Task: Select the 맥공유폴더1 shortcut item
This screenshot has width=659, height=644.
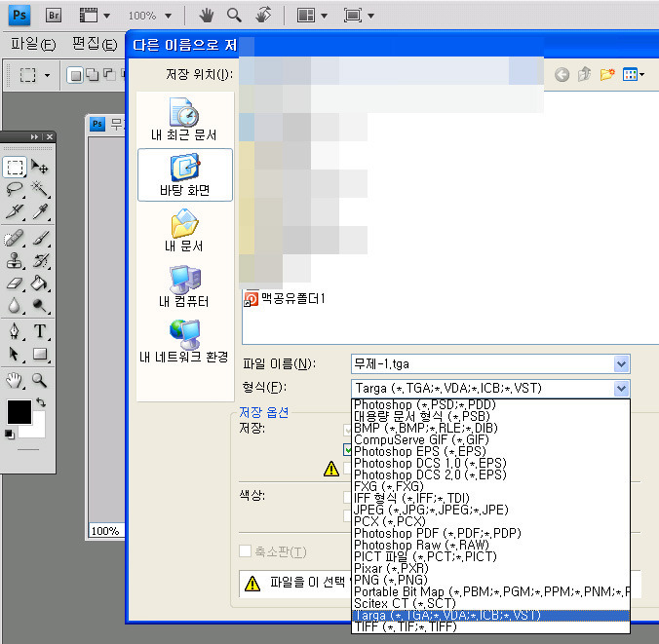Action: (x=285, y=299)
